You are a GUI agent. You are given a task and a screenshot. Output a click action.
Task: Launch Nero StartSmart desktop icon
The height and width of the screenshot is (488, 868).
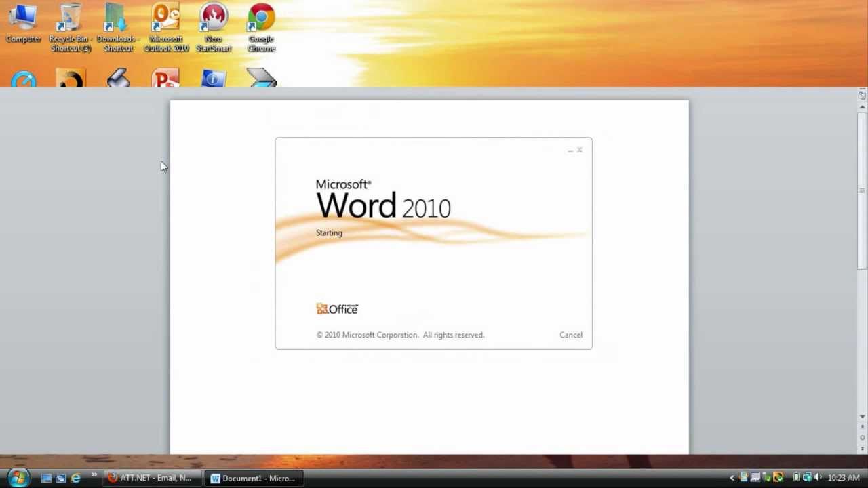point(214,27)
